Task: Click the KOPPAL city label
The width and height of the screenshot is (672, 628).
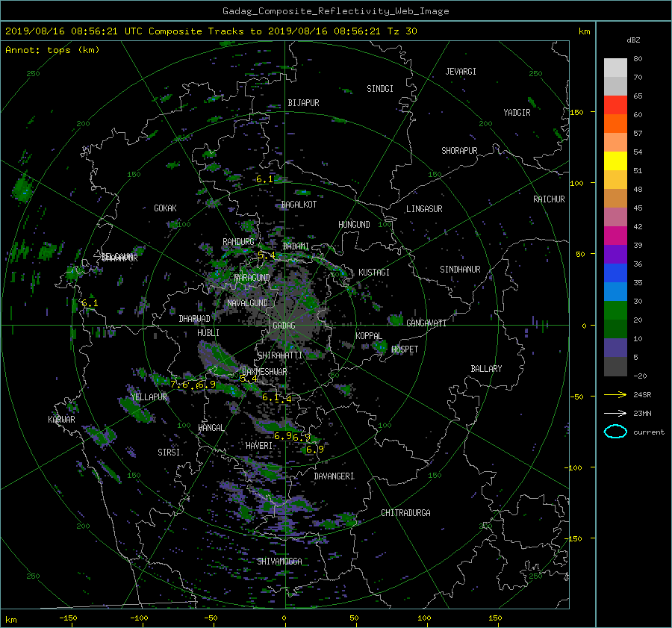Action: click(x=369, y=336)
